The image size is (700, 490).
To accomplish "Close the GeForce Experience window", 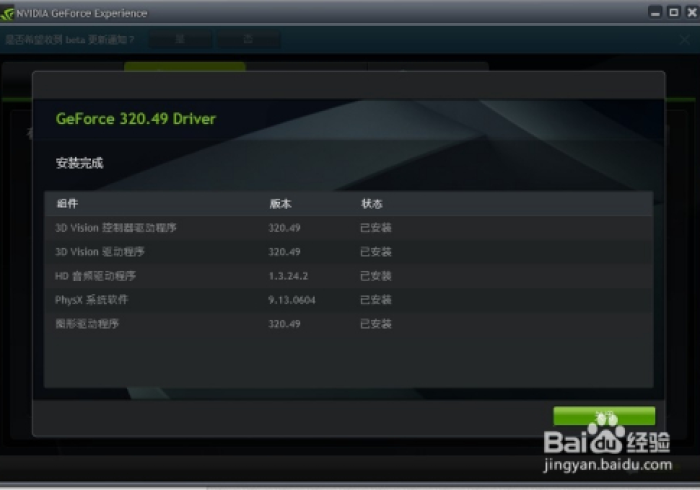I will (688, 12).
